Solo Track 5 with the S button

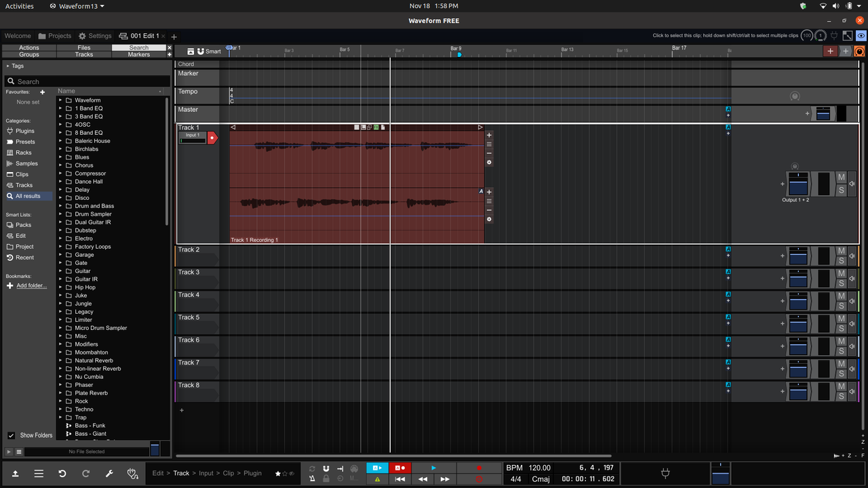tap(842, 329)
